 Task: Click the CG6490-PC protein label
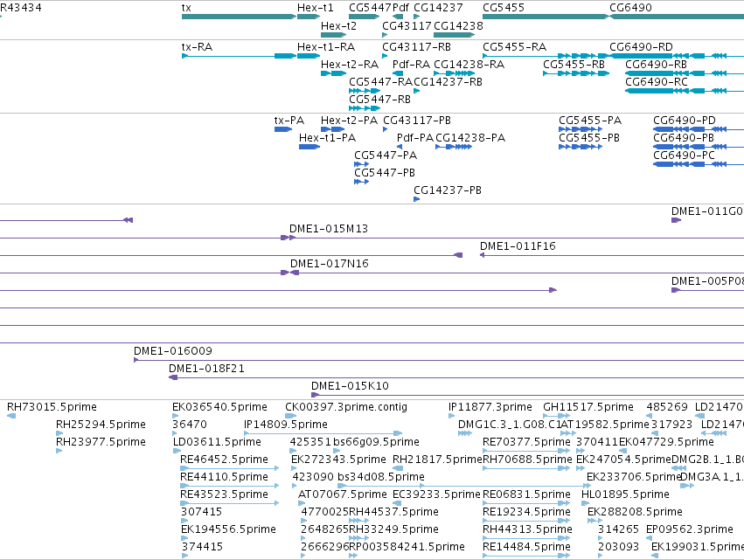point(684,156)
